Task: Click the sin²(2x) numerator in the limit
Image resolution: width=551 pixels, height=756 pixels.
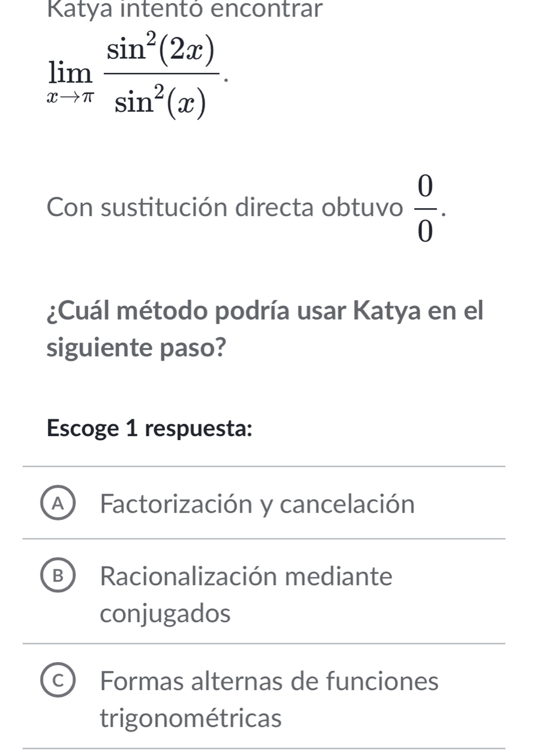Action: pos(158,51)
